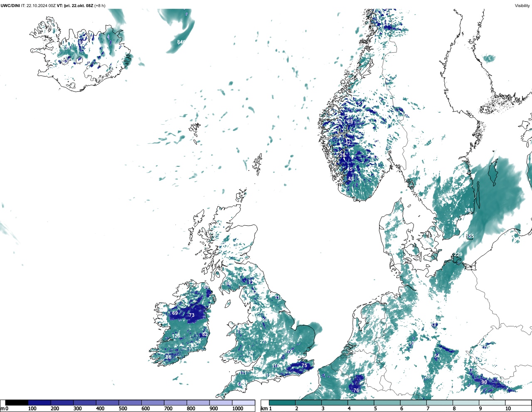
Task: Click the '155' value in the Baltic
Action: click(470, 236)
